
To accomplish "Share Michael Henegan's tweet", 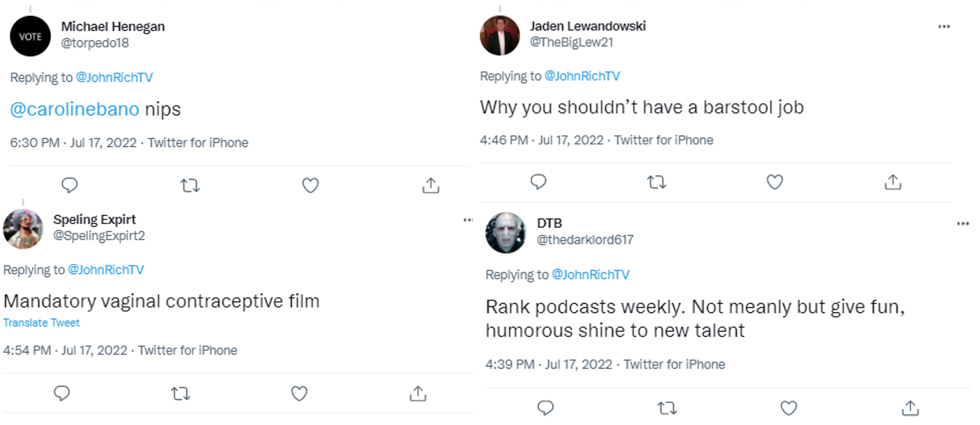I will [x=431, y=185].
